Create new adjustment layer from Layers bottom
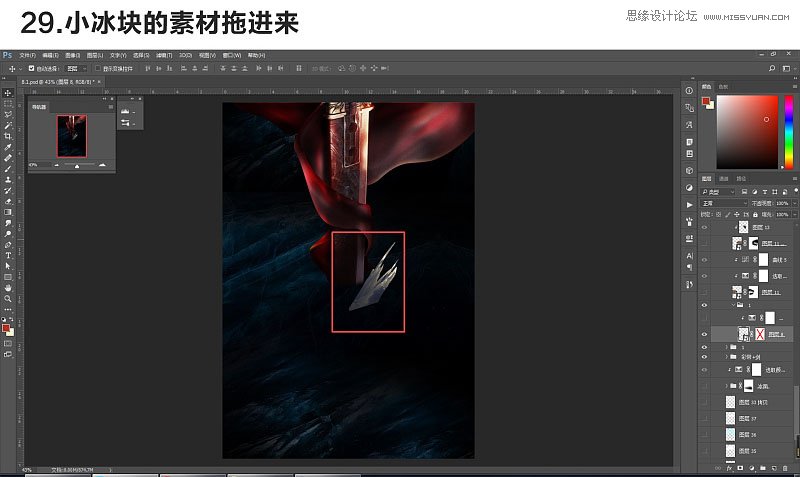Viewport: 800px width, 477px height. (752, 468)
